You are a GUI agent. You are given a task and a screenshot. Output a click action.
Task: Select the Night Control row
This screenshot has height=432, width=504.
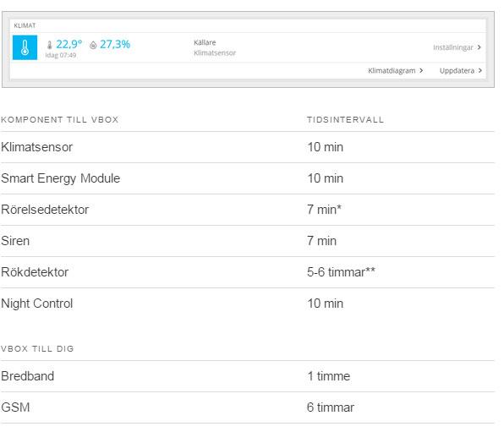pyautogui.click(x=247, y=303)
